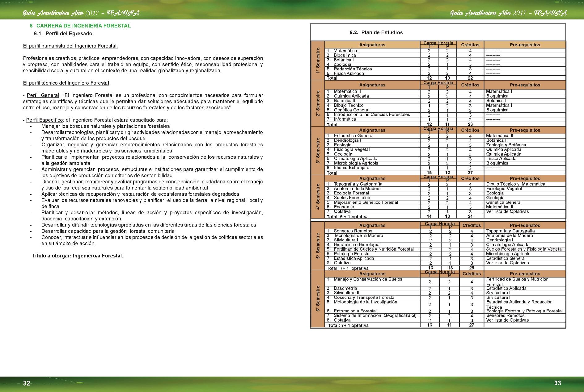The image size is (584, 392).
Task: Select 'Química Aplicada' subject in 2° Semestre
Action: (x=351, y=96)
